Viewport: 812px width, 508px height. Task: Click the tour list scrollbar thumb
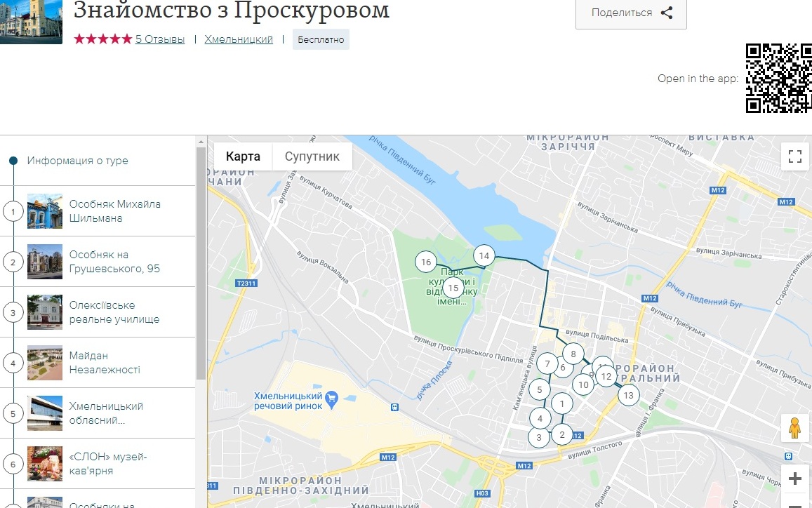pos(201,264)
